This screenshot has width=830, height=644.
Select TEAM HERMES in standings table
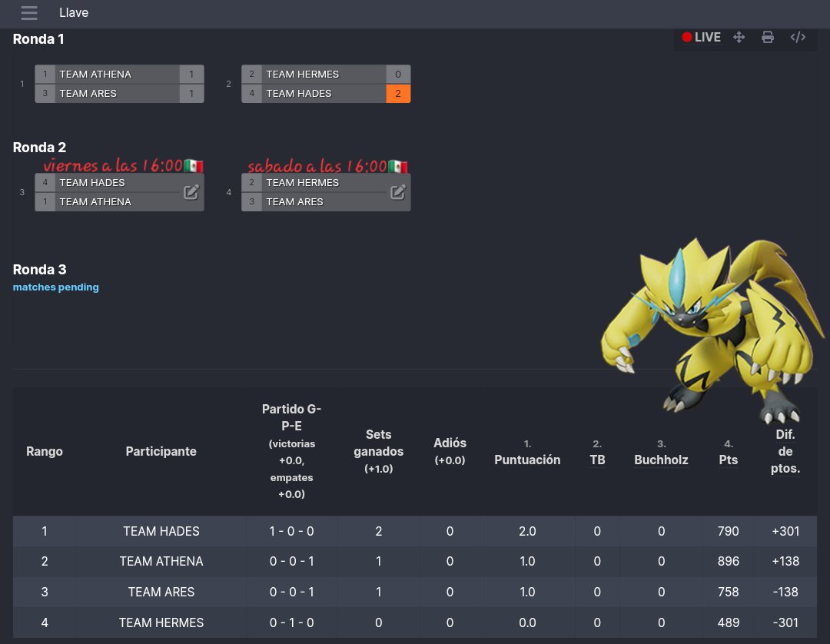pyautogui.click(x=161, y=622)
